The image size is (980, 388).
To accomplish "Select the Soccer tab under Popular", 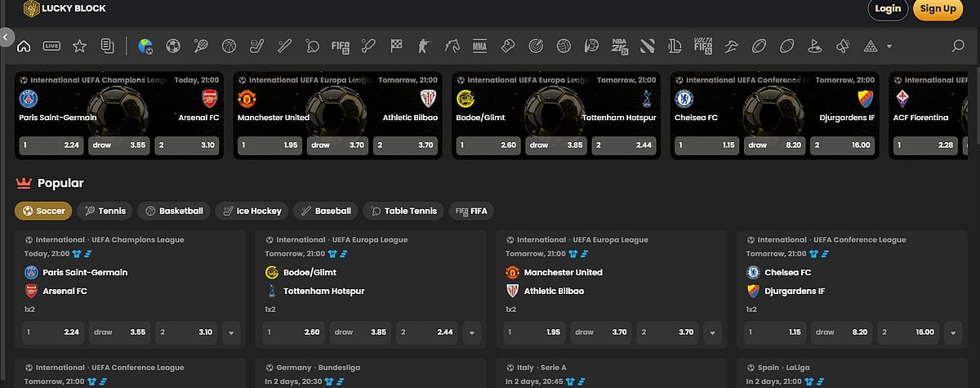I will [43, 211].
